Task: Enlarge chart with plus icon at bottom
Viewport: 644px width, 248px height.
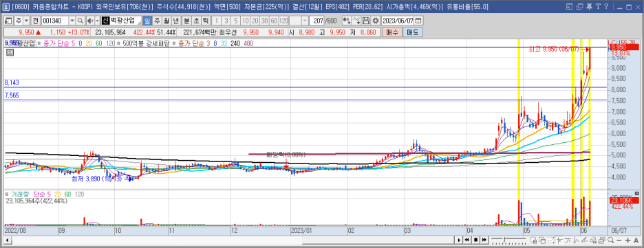Action: 627,240
